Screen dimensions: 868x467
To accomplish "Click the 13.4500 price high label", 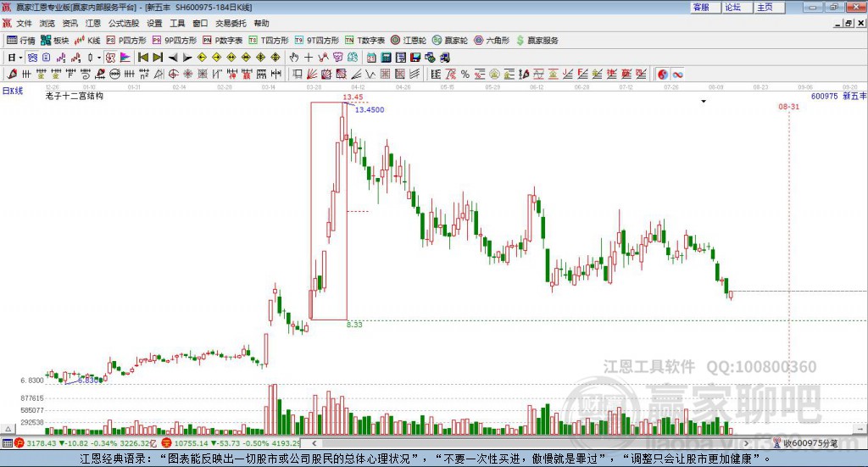I will (x=370, y=109).
